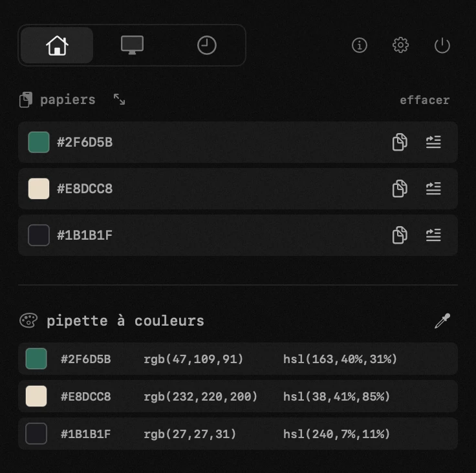Image resolution: width=476 pixels, height=473 pixels.
Task: Copy the #2F6D5B clipboard entry
Action: point(400,142)
